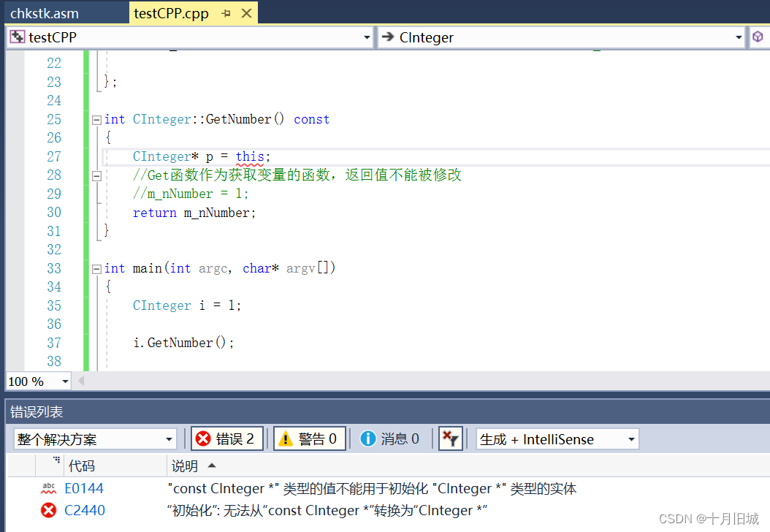Screen dimensions: 770x532
Task: Collapse the CInteger::GetNumber function block
Action: 96,119
